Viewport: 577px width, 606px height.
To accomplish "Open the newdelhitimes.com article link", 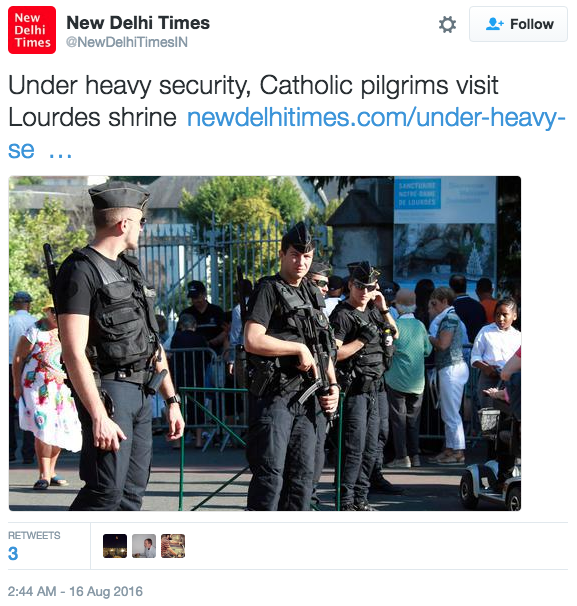I will click(x=376, y=117).
